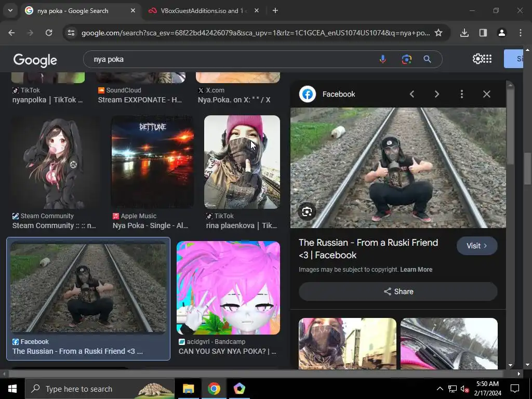532x399 pixels.
Task: Open the taskbar clock and date
Action: click(x=487, y=389)
